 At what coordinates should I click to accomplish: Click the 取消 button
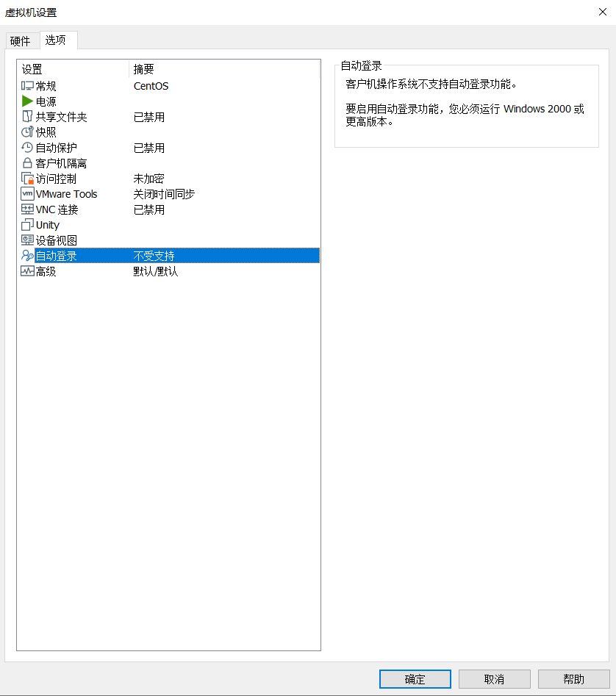(x=494, y=679)
